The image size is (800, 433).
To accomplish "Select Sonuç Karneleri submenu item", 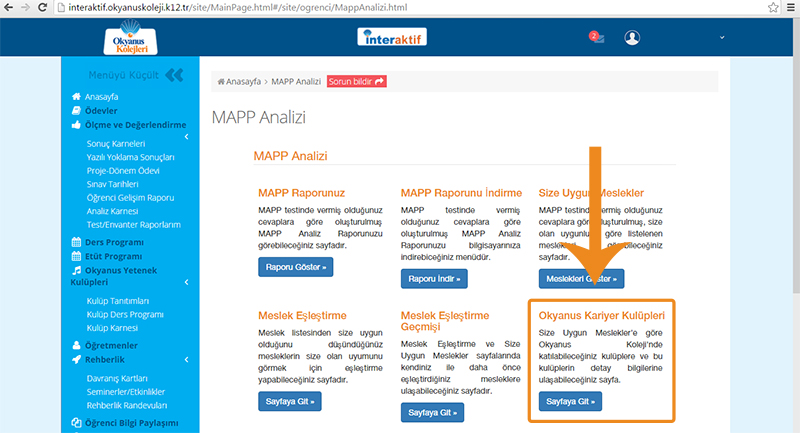I will point(116,144).
